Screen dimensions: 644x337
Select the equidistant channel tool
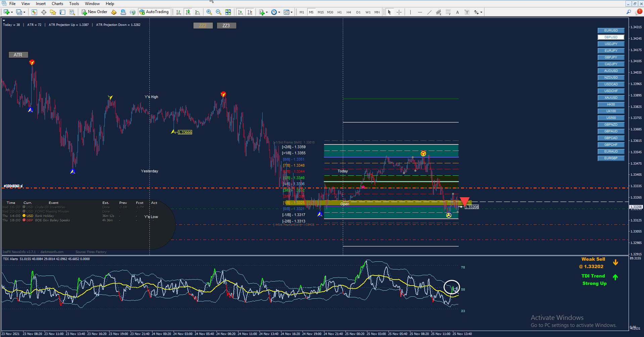click(439, 12)
